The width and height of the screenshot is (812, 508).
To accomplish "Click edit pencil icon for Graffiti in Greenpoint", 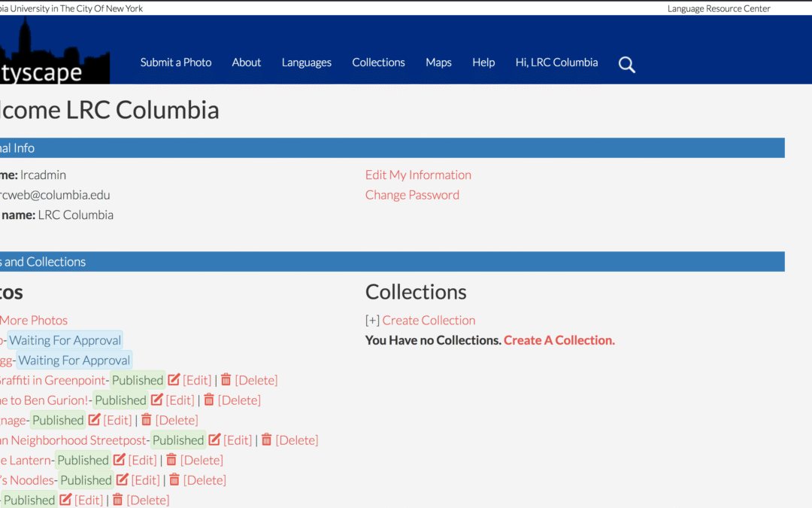I will coord(174,380).
